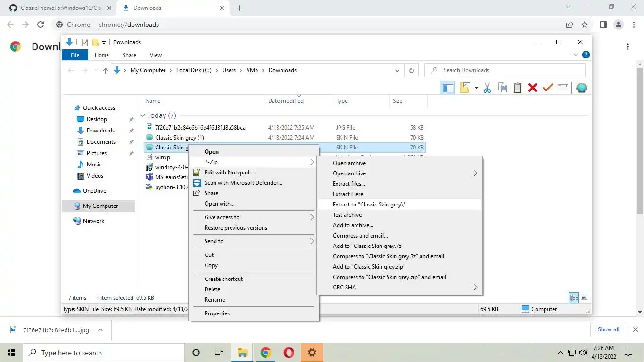The width and height of the screenshot is (644, 362).
Task: Choose Rename from the context menu
Action: click(x=254, y=300)
